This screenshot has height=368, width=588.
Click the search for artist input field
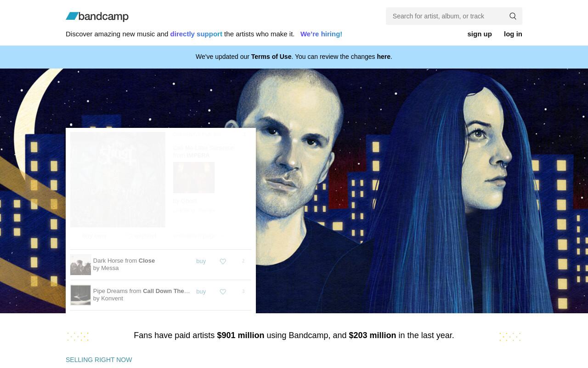point(446,16)
